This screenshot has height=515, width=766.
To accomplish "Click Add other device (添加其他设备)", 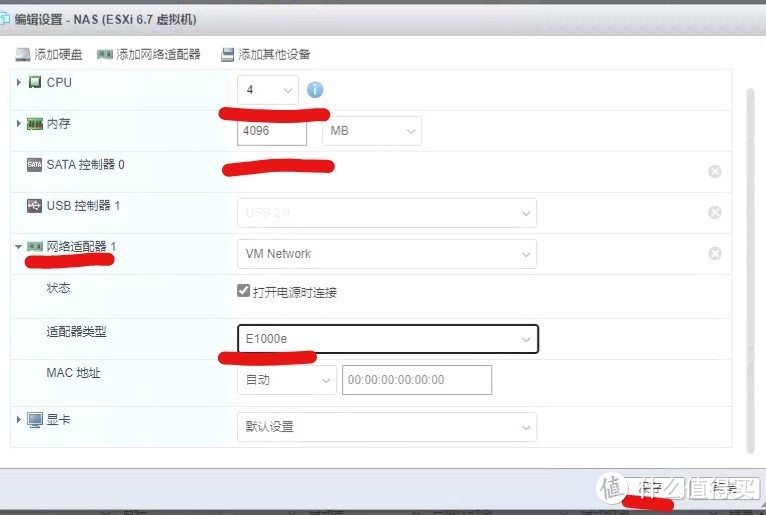I will point(266,54).
